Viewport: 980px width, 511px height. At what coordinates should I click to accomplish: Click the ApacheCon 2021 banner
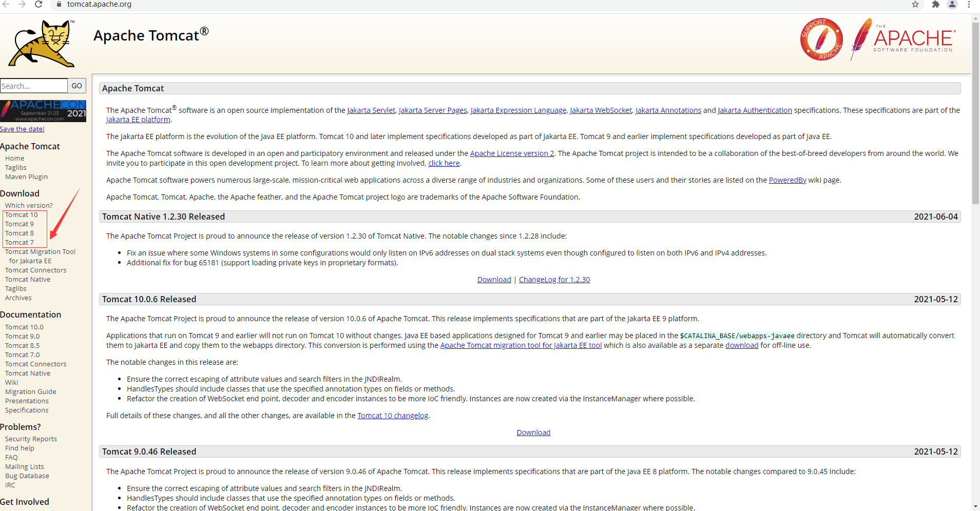pyautogui.click(x=43, y=111)
